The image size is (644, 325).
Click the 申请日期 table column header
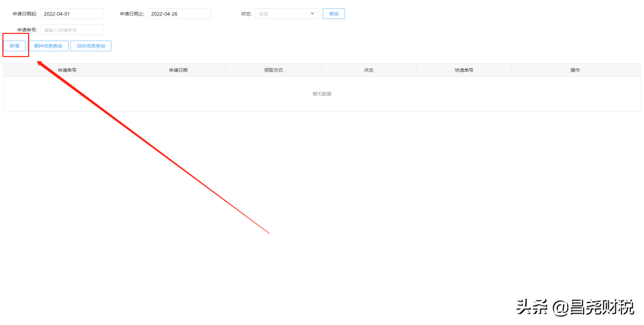pyautogui.click(x=178, y=70)
